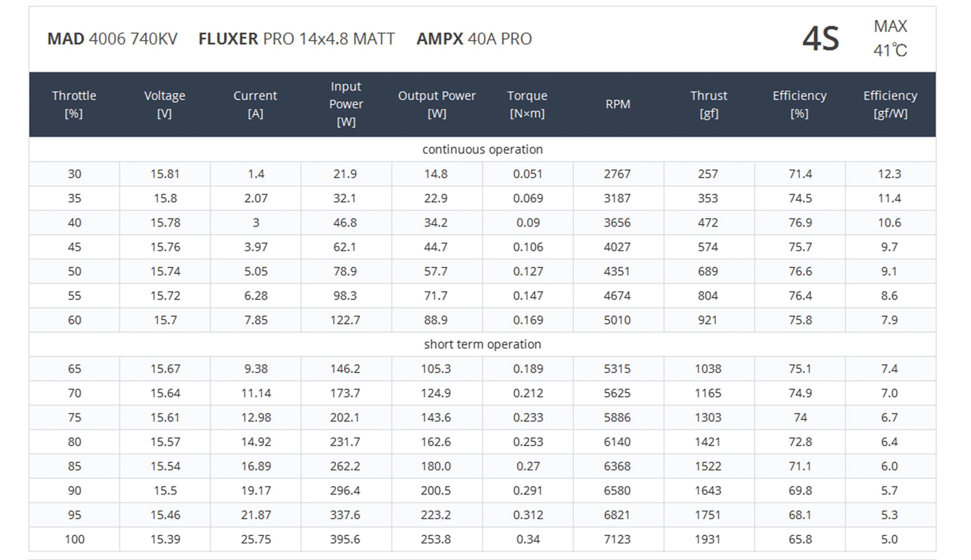971x560 pixels.
Task: Select the 1931 thrust value cell
Action: click(709, 539)
